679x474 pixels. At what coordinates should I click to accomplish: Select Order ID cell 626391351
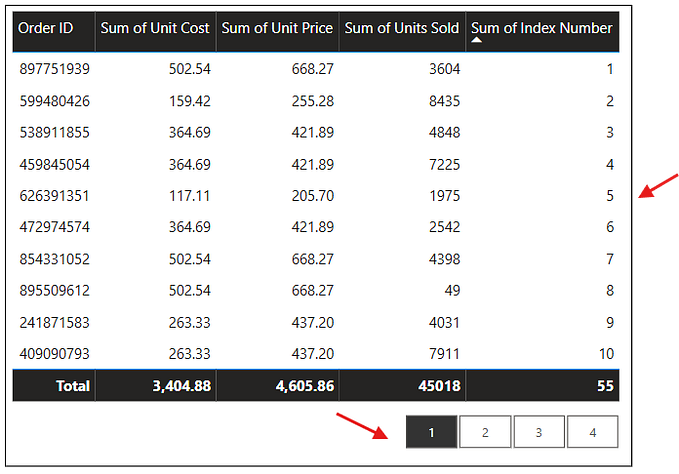54,196
